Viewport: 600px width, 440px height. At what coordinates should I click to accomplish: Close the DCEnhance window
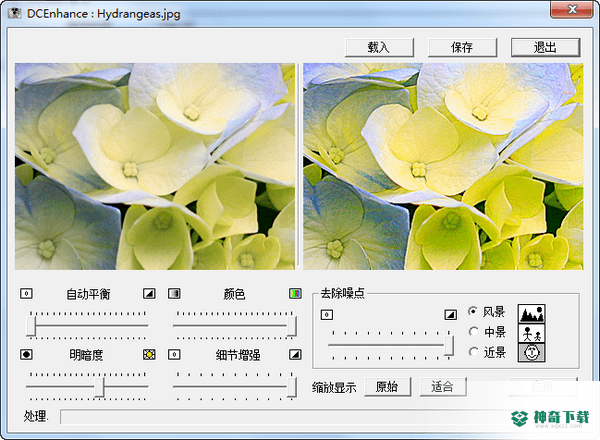click(572, 9)
